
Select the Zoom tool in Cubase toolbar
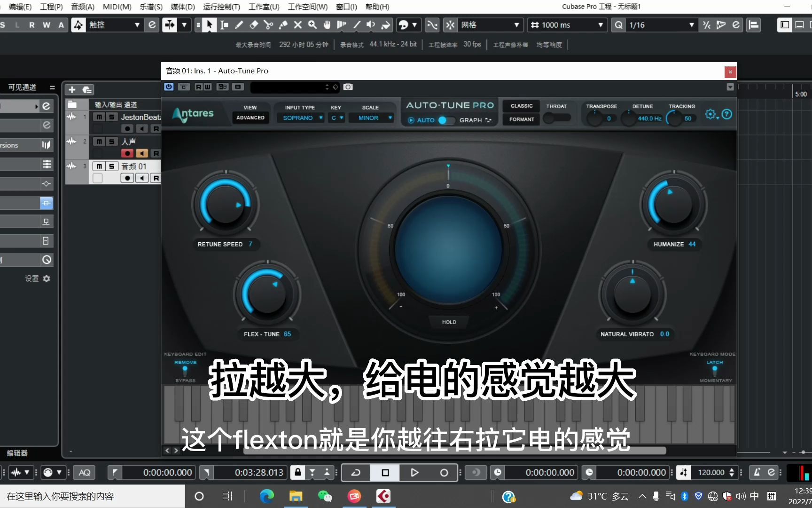[x=312, y=25]
